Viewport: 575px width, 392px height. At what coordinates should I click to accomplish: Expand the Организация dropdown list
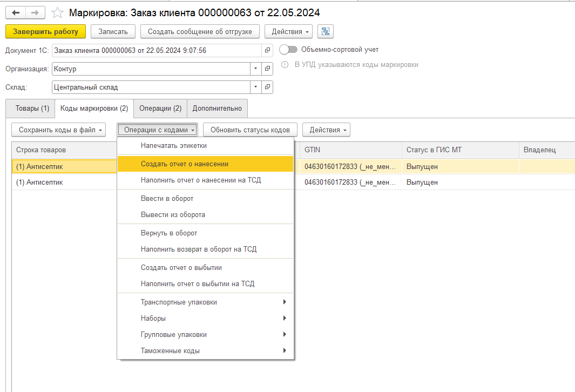click(255, 69)
